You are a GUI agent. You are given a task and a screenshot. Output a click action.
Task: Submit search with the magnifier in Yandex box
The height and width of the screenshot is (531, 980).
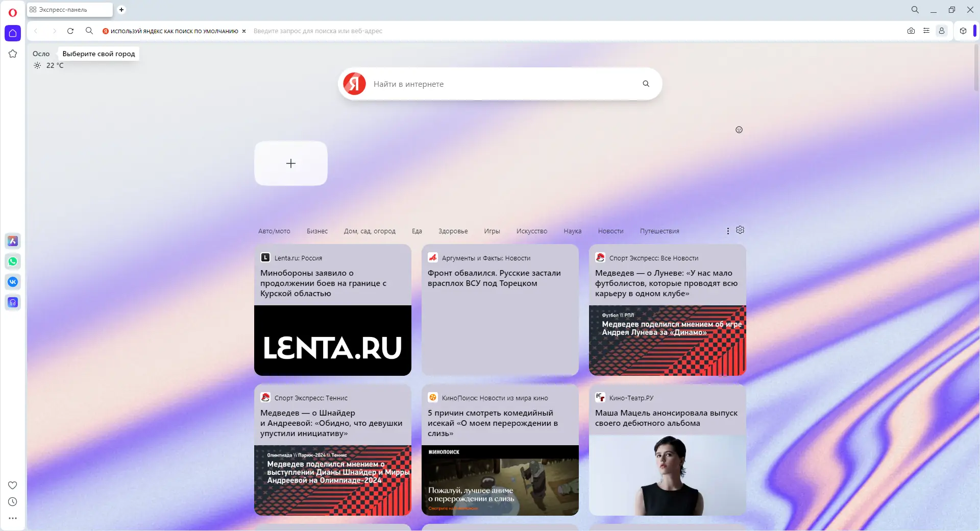pos(646,84)
